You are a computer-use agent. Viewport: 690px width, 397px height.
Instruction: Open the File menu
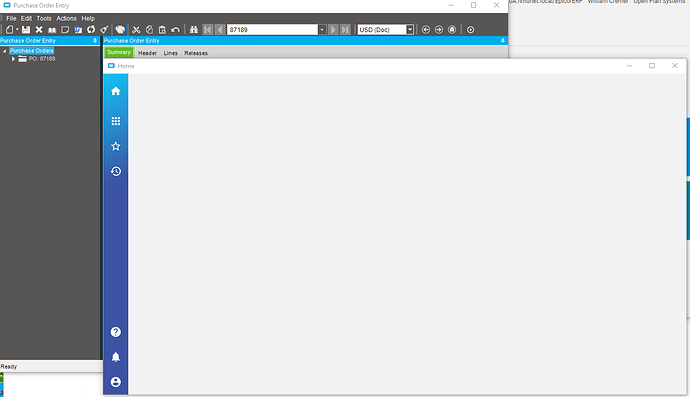(11, 18)
